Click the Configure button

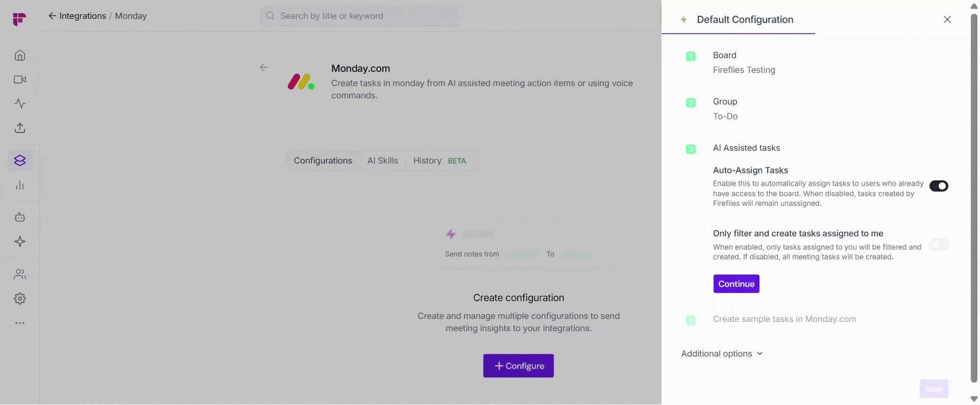coord(518,366)
